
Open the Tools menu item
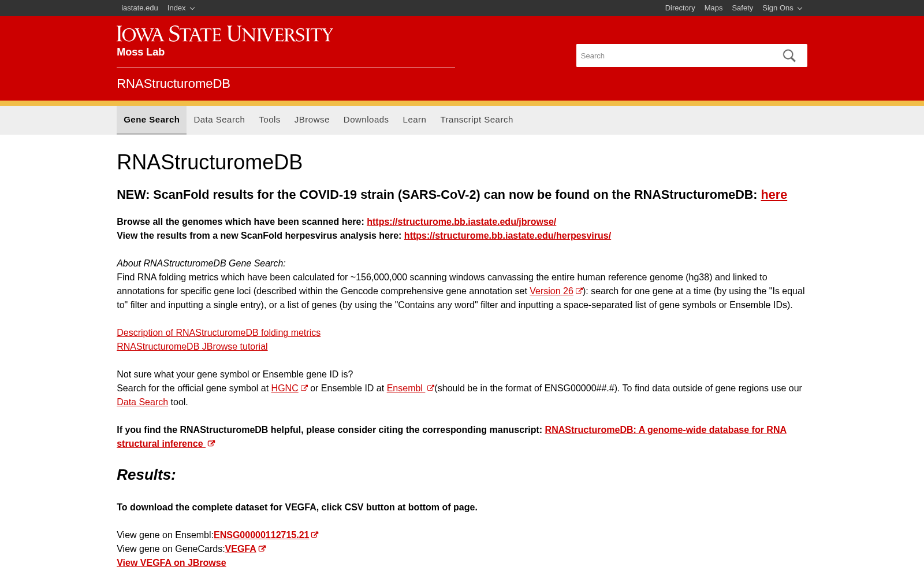270,120
